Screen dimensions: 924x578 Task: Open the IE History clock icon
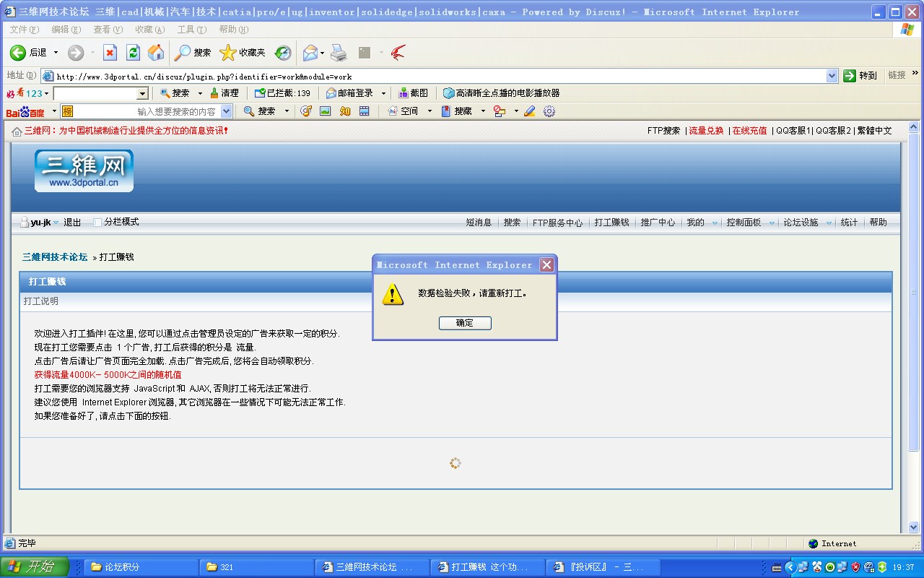pyautogui.click(x=283, y=53)
